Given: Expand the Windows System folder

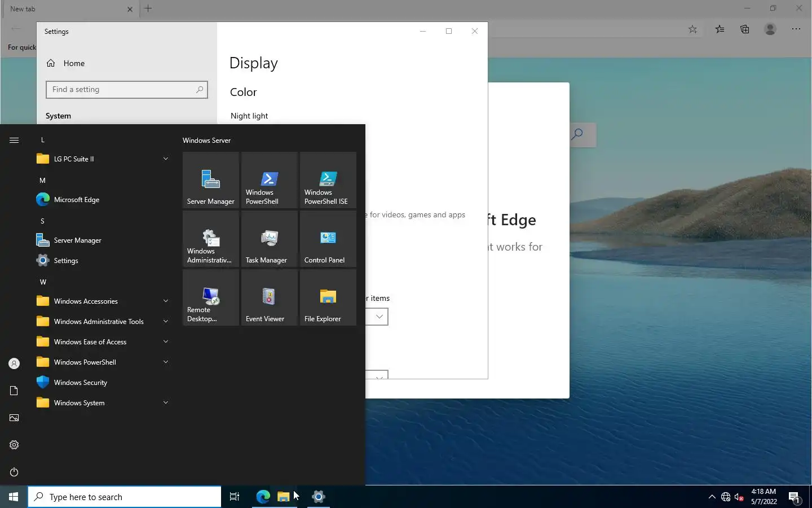Looking at the screenshot, I should click(x=103, y=402).
